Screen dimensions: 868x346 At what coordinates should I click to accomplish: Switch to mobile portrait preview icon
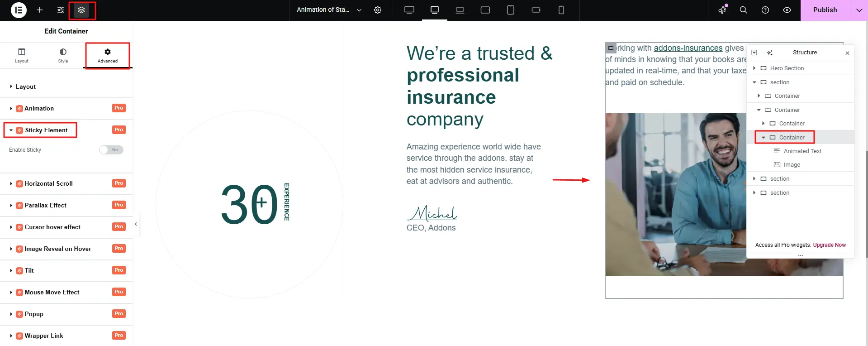(x=561, y=10)
